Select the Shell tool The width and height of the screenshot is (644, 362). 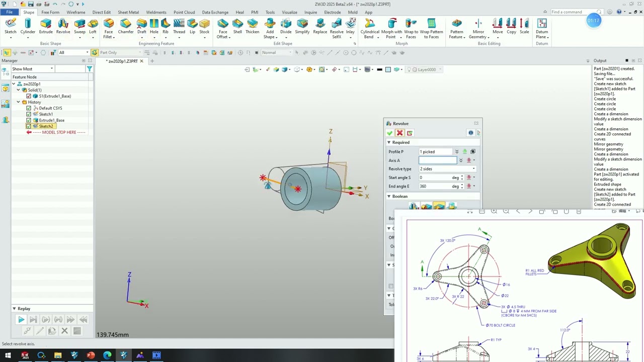(x=237, y=27)
